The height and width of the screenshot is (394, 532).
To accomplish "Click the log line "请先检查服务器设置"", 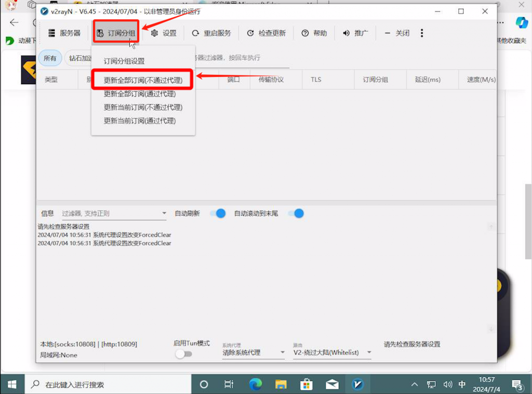I will (63, 227).
